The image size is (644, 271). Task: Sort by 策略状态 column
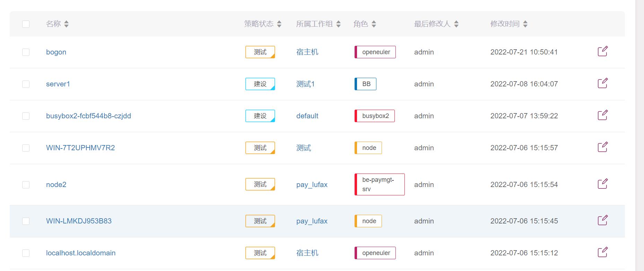point(279,24)
